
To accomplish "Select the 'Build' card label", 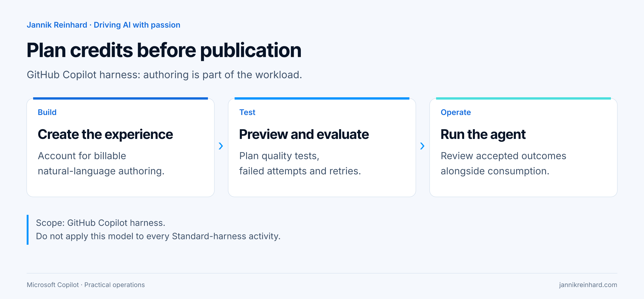I will click(47, 112).
